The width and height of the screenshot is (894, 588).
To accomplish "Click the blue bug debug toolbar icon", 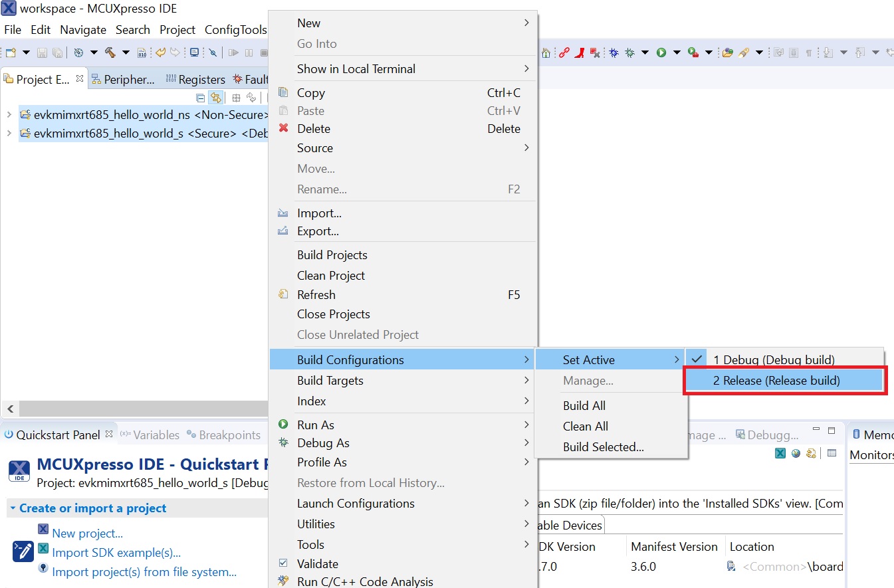I will (x=614, y=52).
